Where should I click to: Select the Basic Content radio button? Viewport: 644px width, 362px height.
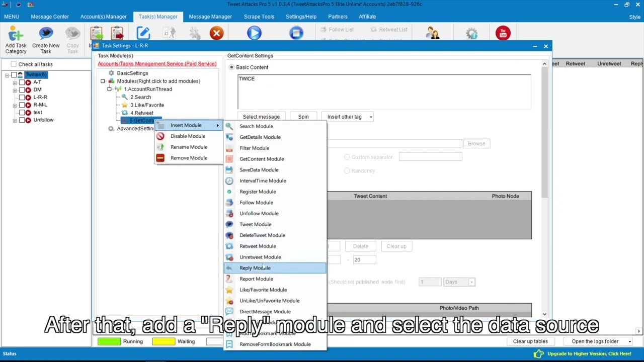click(x=232, y=67)
